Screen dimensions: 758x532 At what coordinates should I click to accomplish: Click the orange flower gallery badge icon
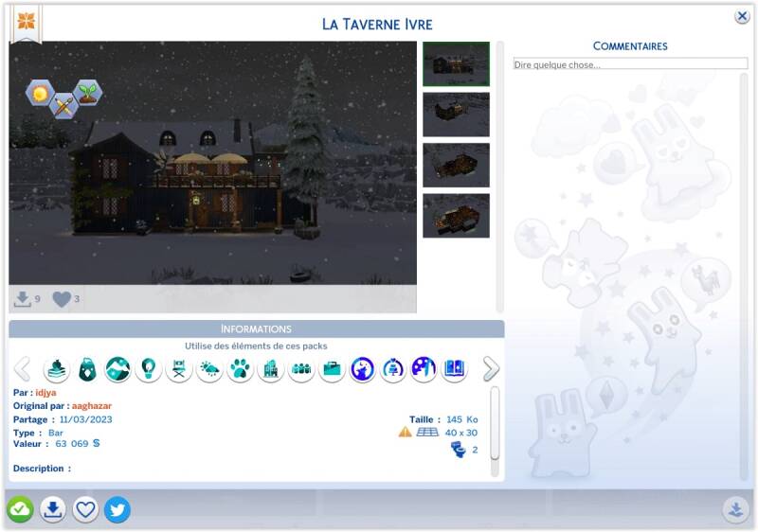[x=27, y=21]
